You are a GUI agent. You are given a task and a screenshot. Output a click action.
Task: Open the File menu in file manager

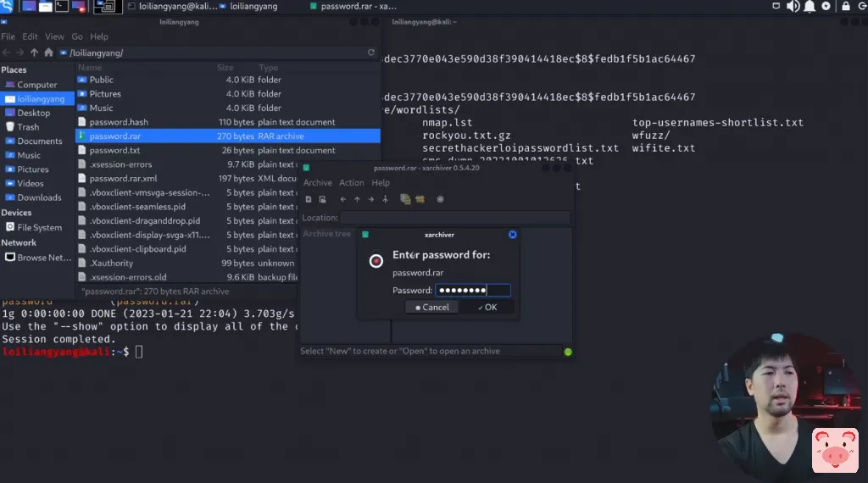(x=8, y=36)
